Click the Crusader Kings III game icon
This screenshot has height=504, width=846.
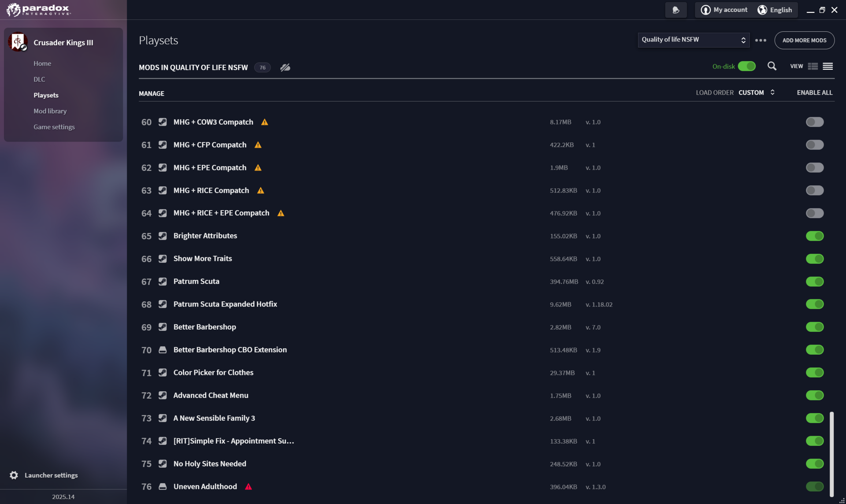click(x=18, y=42)
